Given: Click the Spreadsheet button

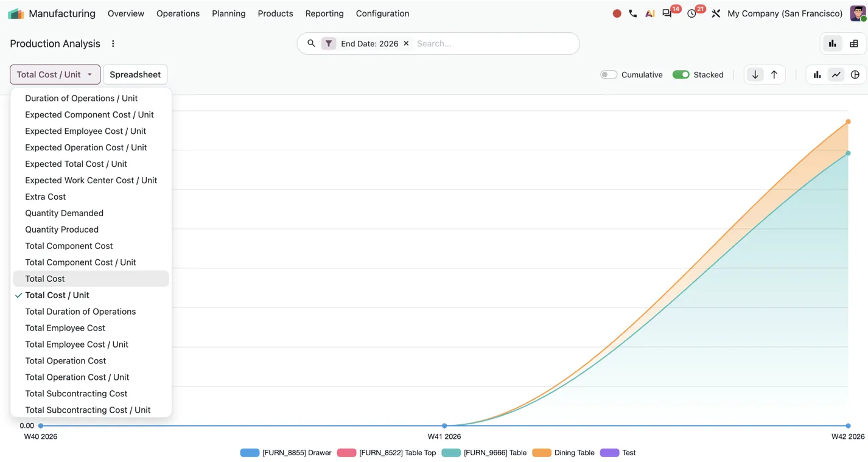Looking at the screenshot, I should click(135, 74).
